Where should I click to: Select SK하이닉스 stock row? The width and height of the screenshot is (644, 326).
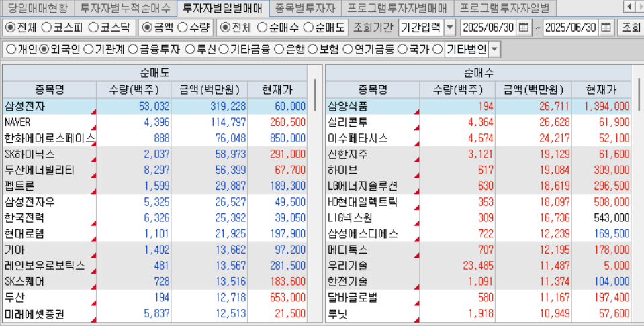(155, 154)
